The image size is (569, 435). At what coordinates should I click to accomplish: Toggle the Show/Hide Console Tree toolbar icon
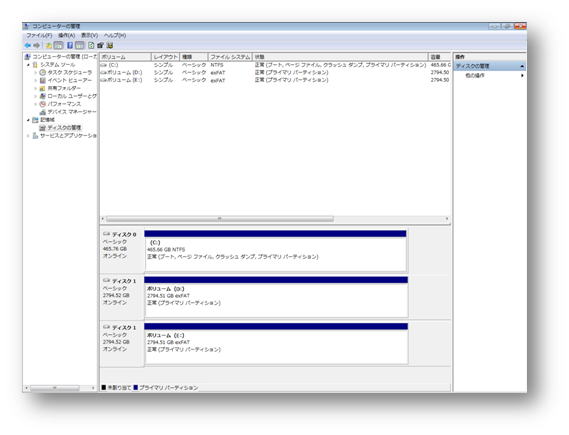[58, 45]
